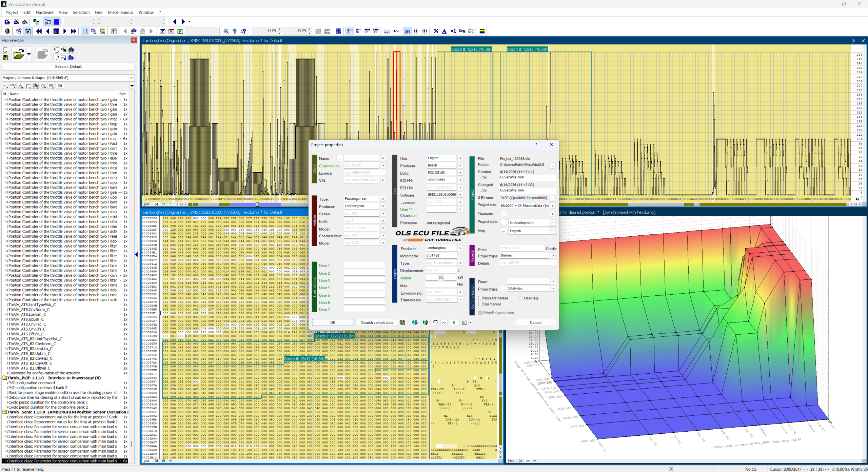The width and height of the screenshot is (868, 472).
Task: Click the paragraph sign button in dialog
Action: pyautogui.click(x=454, y=322)
